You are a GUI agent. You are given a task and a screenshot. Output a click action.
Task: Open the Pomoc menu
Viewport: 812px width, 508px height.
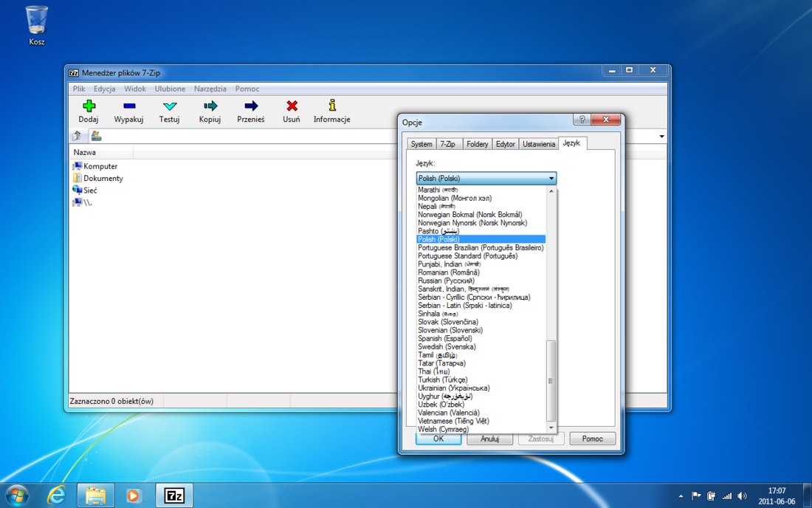pyautogui.click(x=247, y=89)
